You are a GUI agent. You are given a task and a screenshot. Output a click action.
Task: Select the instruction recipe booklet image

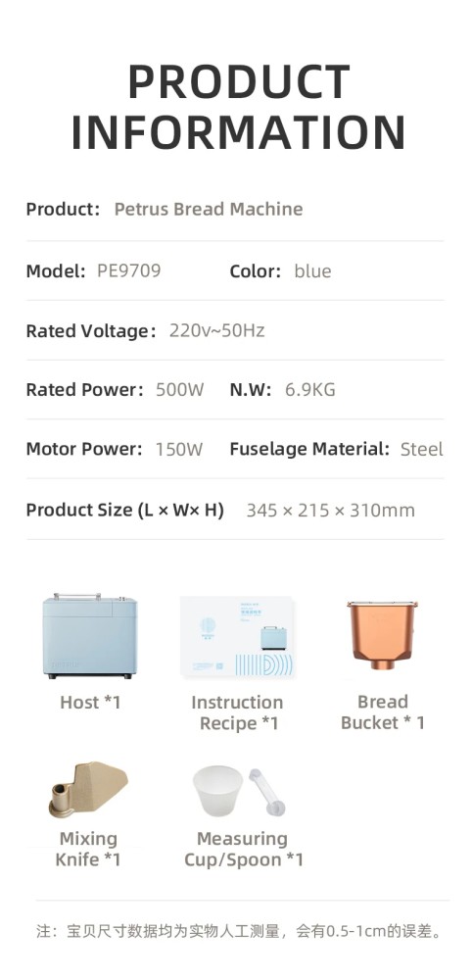[x=237, y=636]
